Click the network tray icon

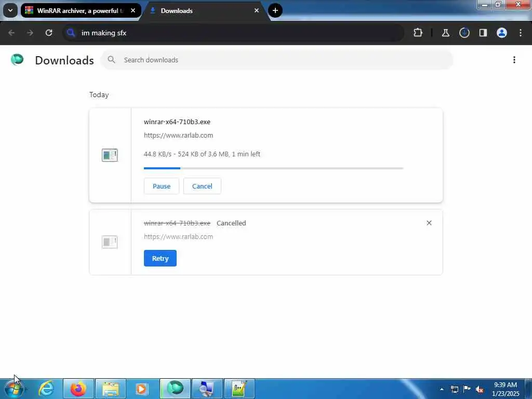coord(455,389)
